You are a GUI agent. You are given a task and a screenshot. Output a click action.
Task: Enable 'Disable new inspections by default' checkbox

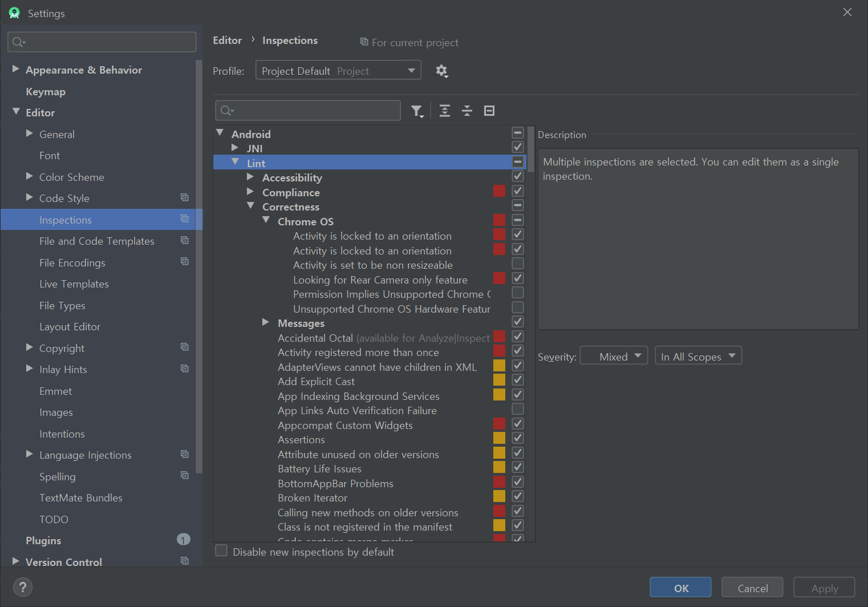(221, 551)
